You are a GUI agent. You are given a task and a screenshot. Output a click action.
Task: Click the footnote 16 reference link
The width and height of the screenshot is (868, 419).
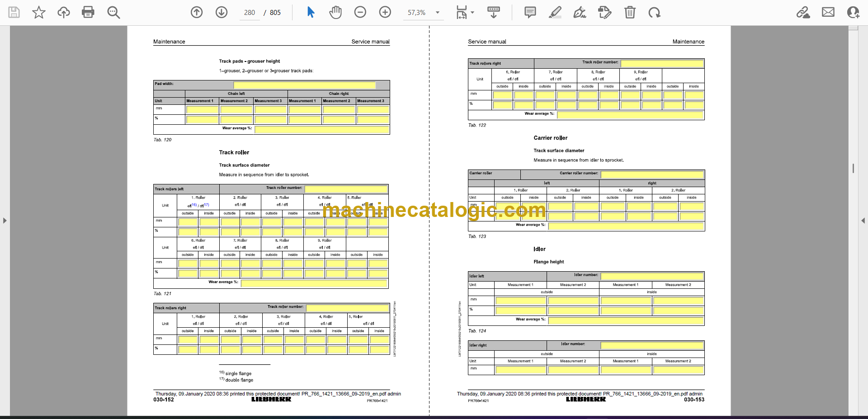[x=194, y=205]
